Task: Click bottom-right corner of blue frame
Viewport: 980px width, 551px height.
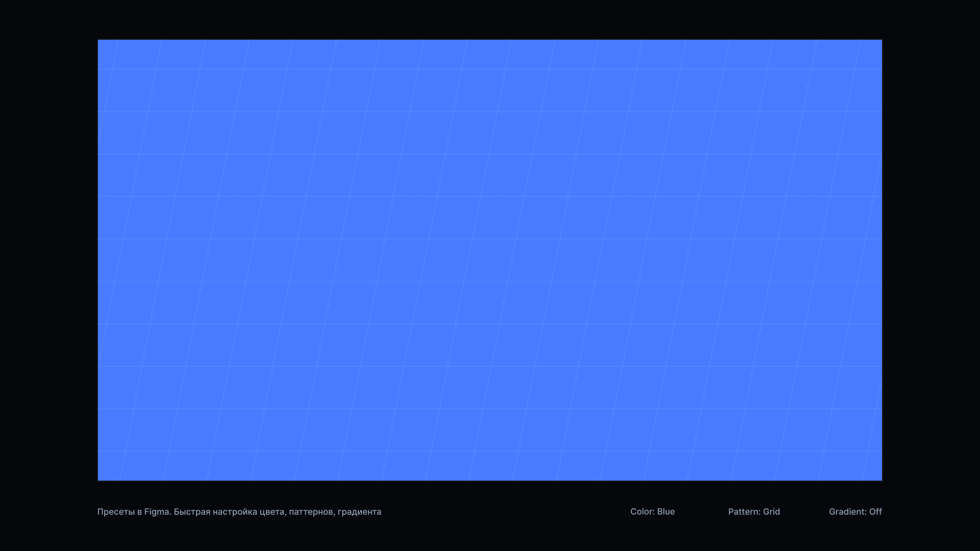Action: (880, 479)
